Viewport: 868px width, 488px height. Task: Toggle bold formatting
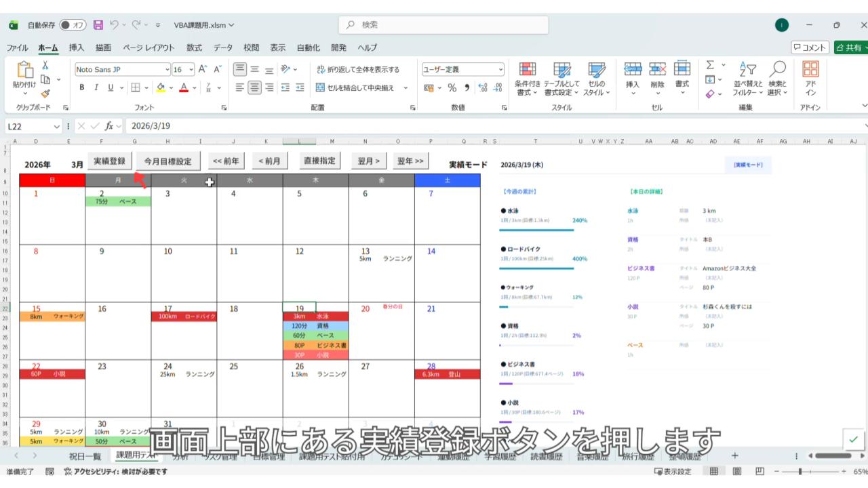(82, 87)
